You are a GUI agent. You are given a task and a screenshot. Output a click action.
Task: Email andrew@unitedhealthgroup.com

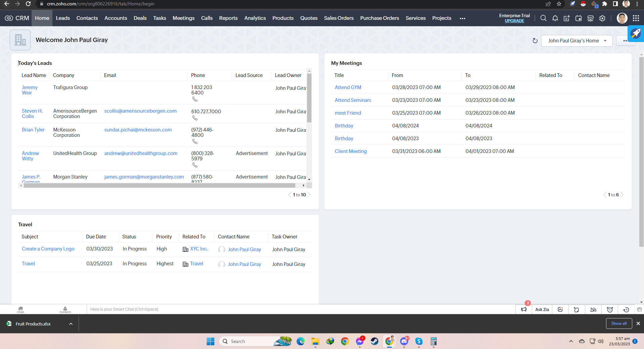[141, 153]
